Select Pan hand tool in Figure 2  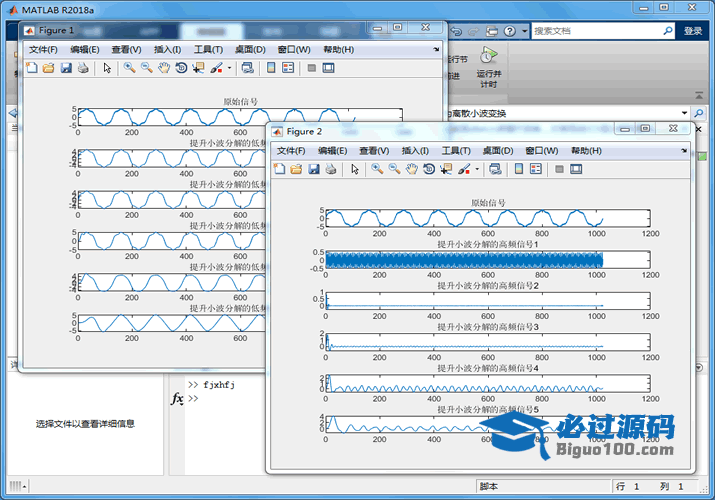click(x=411, y=169)
